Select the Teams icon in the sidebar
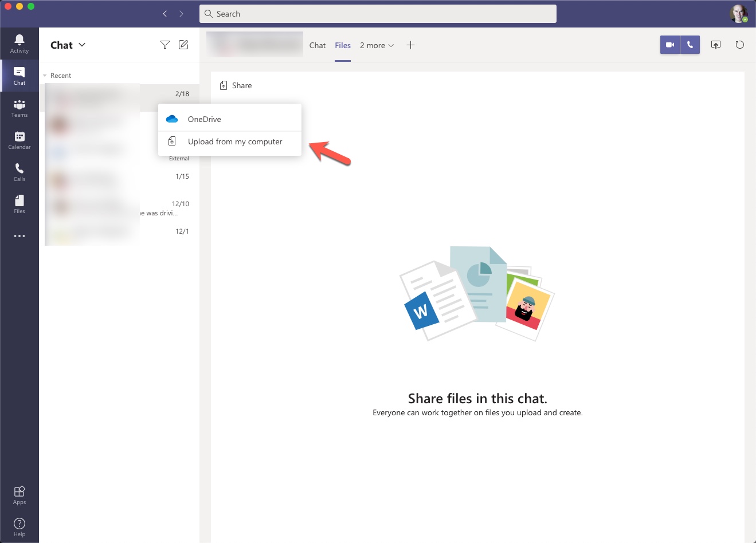Image resolution: width=756 pixels, height=543 pixels. (19, 107)
